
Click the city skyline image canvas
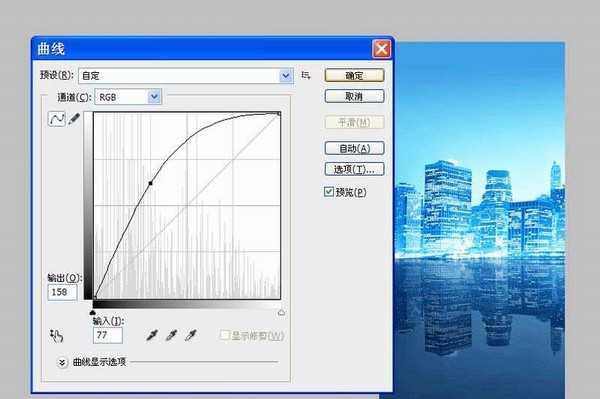click(x=480, y=220)
